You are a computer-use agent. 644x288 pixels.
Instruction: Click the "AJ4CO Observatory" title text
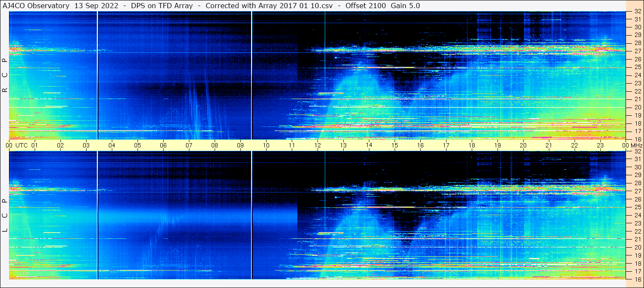tap(36, 6)
